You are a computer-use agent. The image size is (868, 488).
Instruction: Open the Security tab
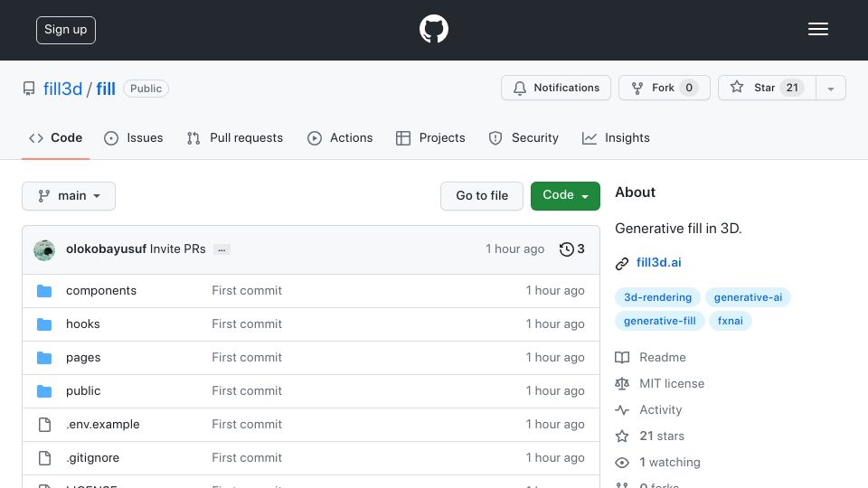pyautogui.click(x=524, y=137)
